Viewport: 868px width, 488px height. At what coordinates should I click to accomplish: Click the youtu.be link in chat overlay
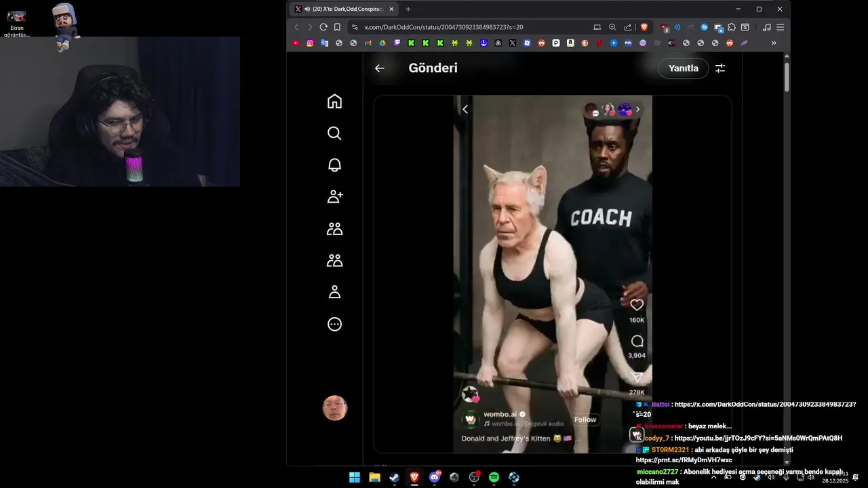point(758,438)
